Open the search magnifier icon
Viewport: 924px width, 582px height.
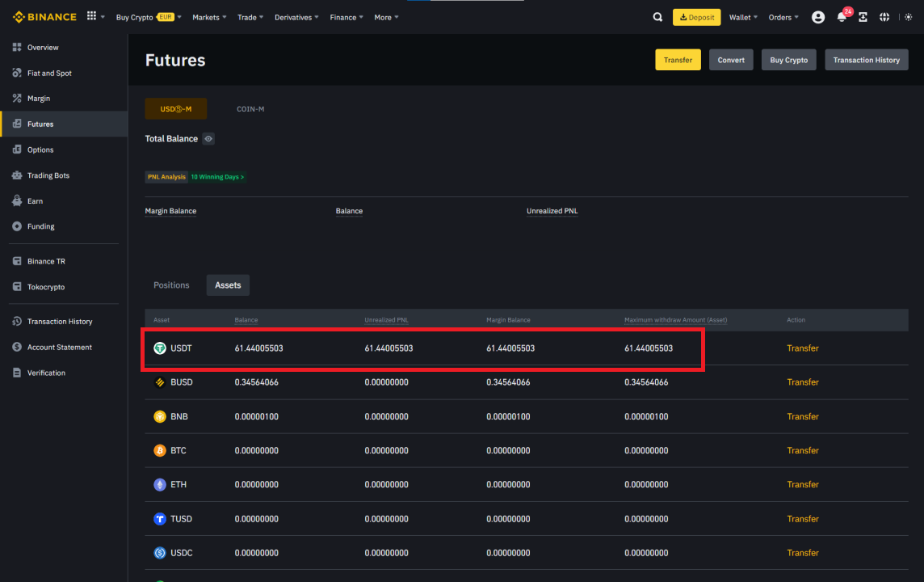point(657,17)
